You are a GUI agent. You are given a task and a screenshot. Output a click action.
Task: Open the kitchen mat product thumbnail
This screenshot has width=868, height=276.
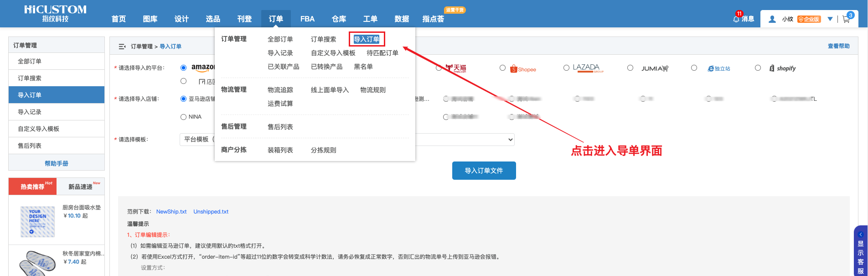coord(37,222)
